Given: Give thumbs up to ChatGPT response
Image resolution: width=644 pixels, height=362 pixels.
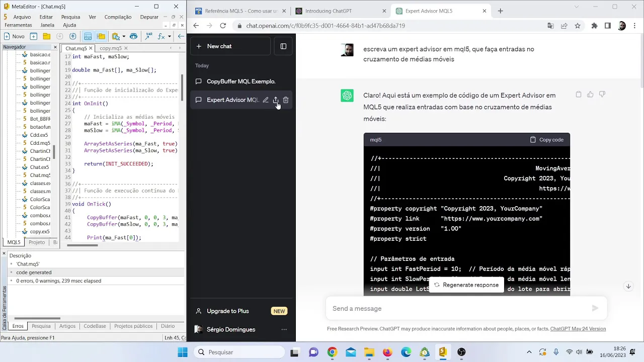Looking at the screenshot, I should tap(590, 95).
